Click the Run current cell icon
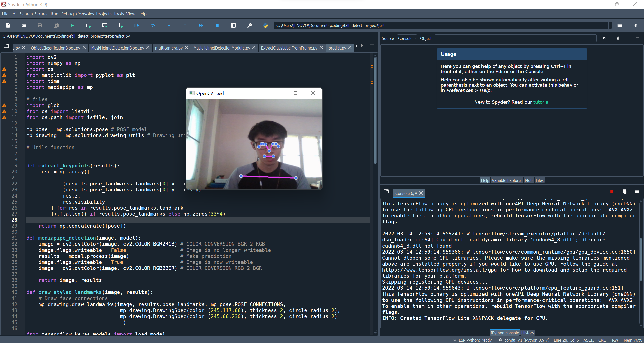The image size is (644, 343). (88, 25)
